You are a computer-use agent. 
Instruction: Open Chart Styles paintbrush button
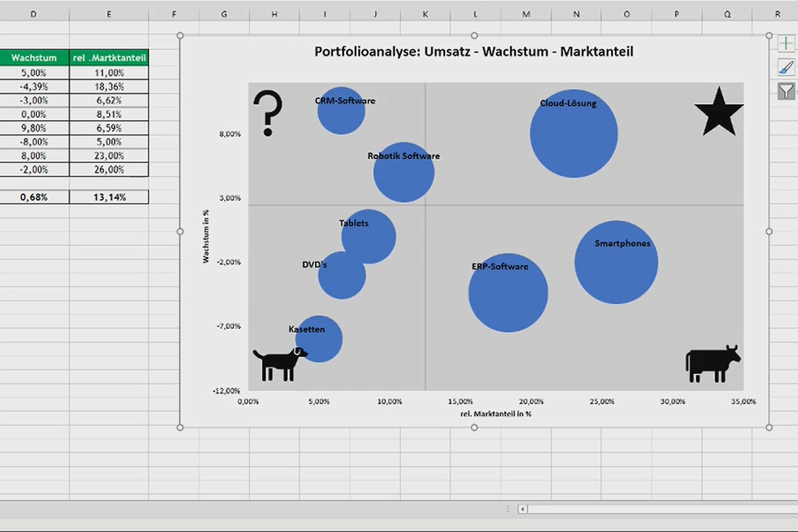click(x=785, y=67)
